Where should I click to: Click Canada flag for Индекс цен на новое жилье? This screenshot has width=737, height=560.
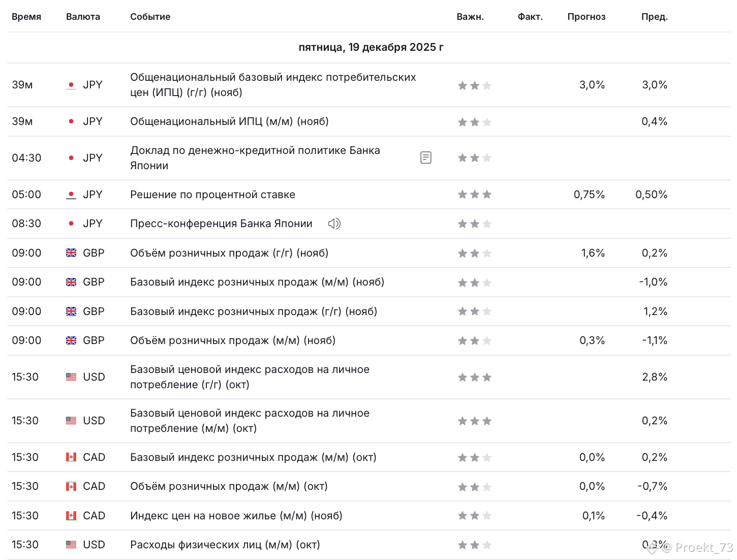[71, 516]
